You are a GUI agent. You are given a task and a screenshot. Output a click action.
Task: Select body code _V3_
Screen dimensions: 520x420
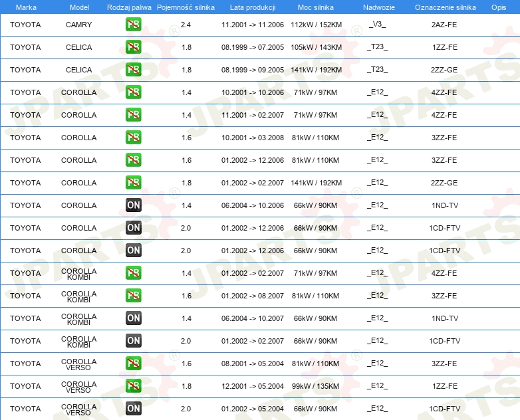(378, 24)
